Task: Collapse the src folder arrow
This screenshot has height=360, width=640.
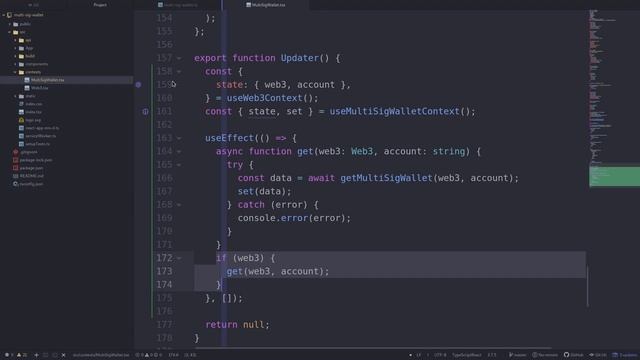Action: [10, 32]
